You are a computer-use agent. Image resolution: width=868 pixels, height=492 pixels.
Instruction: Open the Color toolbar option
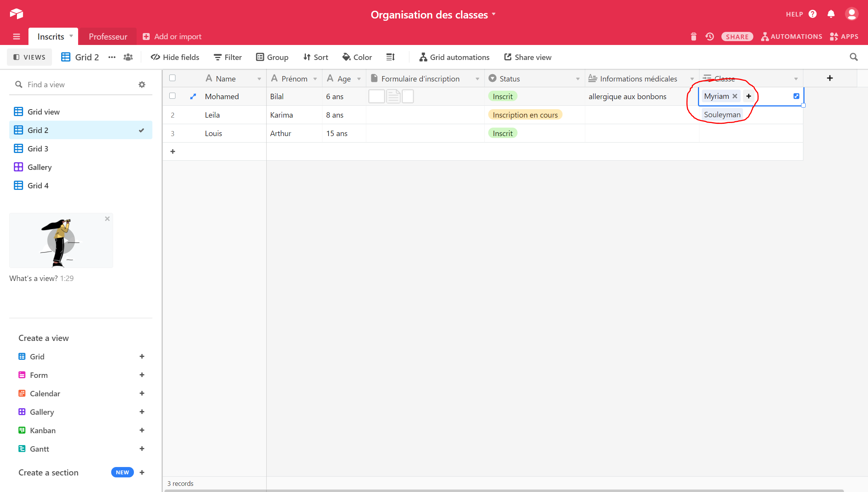point(357,57)
